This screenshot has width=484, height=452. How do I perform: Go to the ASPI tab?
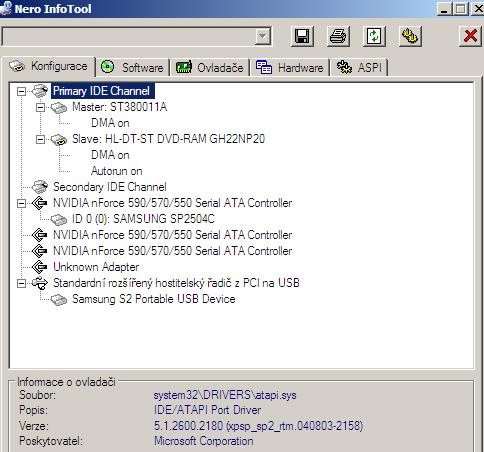point(359,68)
